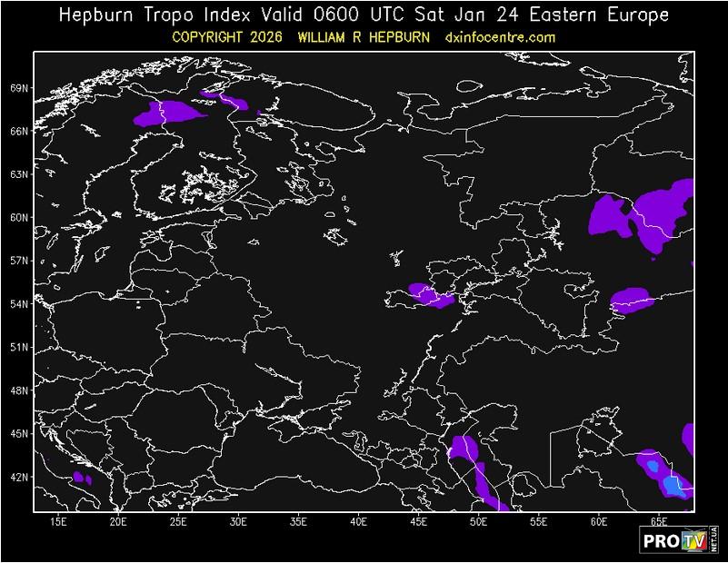Click the 15E longitude label

coord(58,523)
